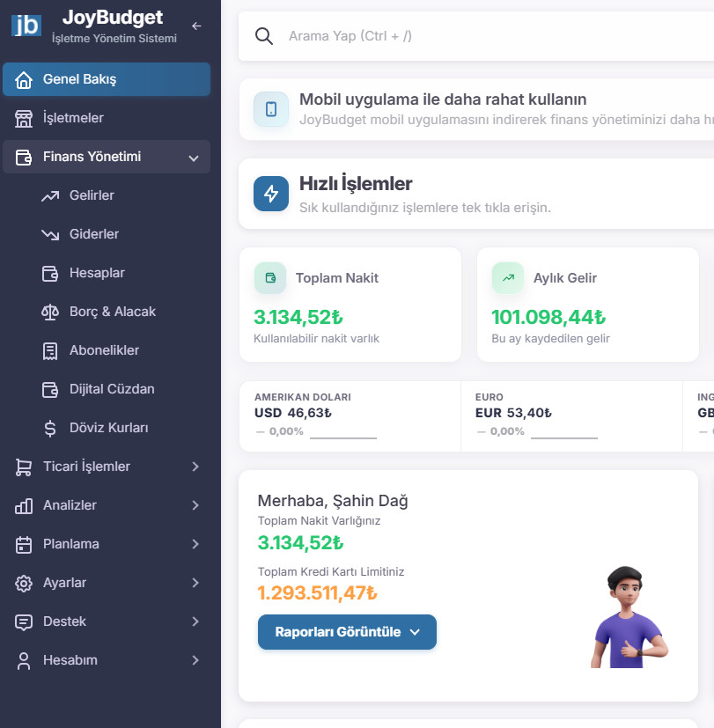Image resolution: width=714 pixels, height=728 pixels.
Task: Expand the Ayarlar chevron
Action: click(x=195, y=583)
